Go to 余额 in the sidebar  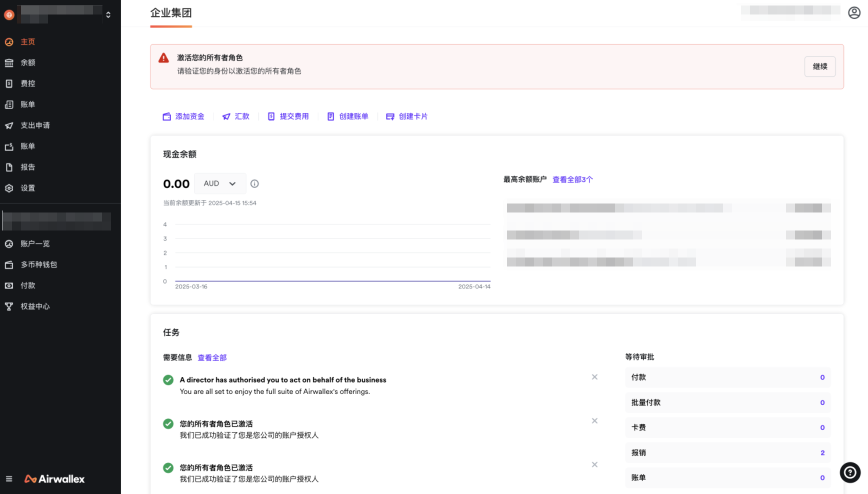tap(27, 62)
